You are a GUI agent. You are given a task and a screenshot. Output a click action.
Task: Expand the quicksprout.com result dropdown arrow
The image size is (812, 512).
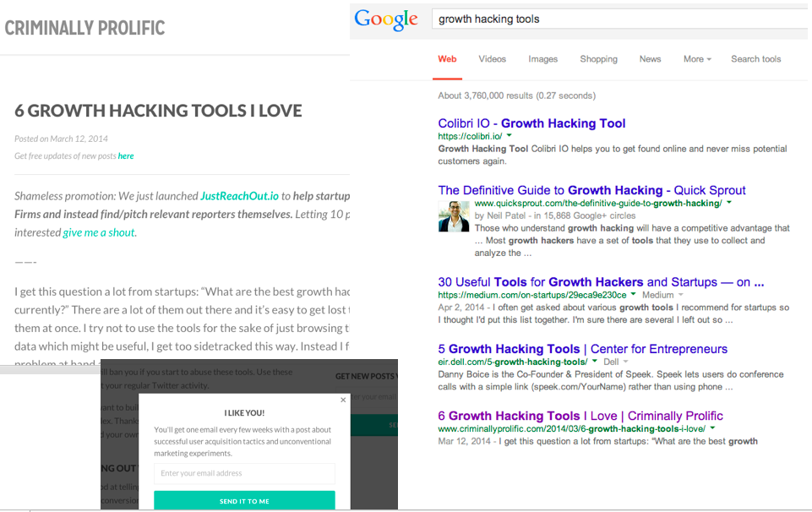729,203
